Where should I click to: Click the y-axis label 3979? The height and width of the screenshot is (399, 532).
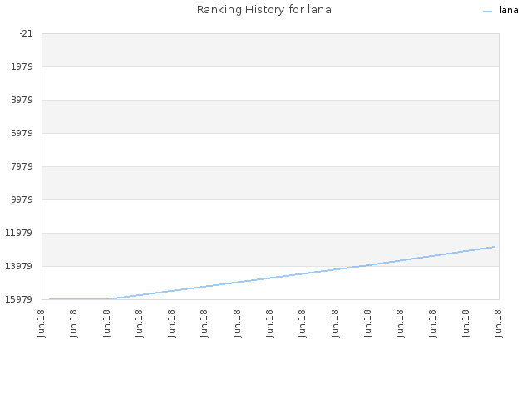[22, 100]
